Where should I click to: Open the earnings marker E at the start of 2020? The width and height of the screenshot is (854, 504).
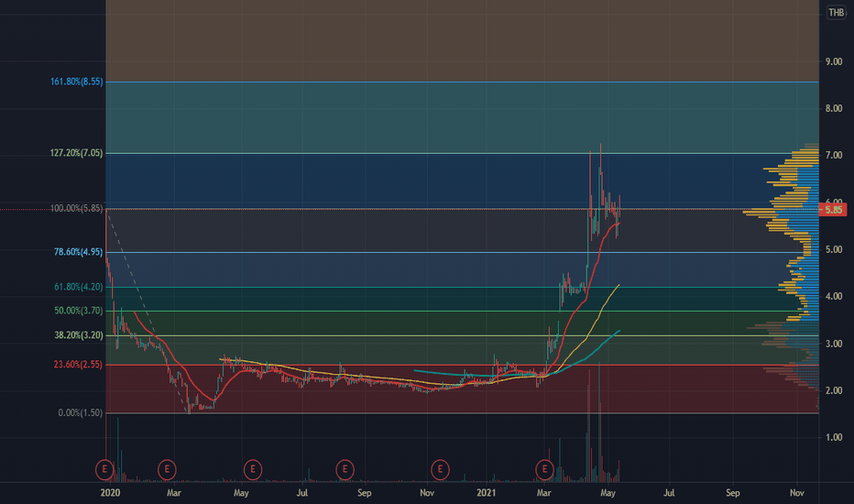point(104,469)
